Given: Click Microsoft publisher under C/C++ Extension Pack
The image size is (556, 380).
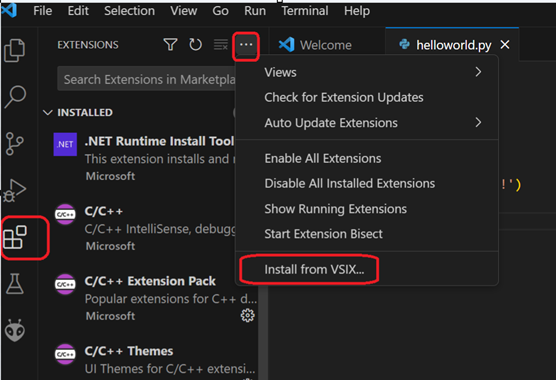Looking at the screenshot, I should [110, 315].
